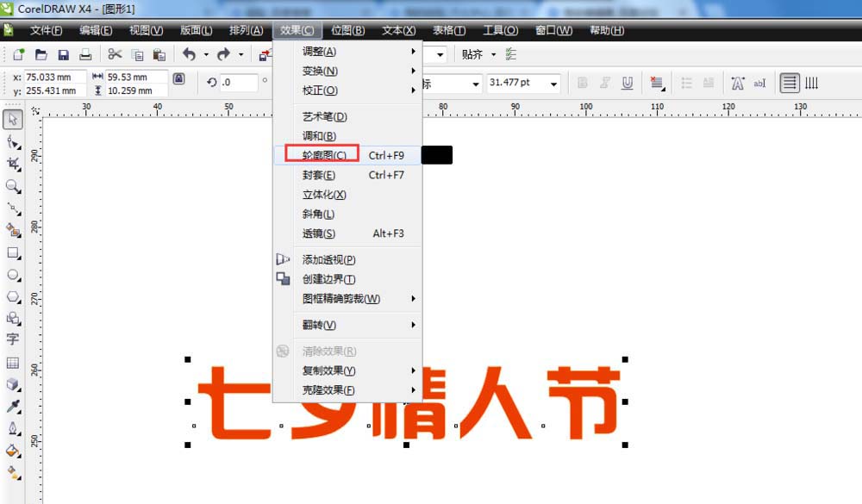Open the 贴齐 snap options dropdown

tap(494, 53)
